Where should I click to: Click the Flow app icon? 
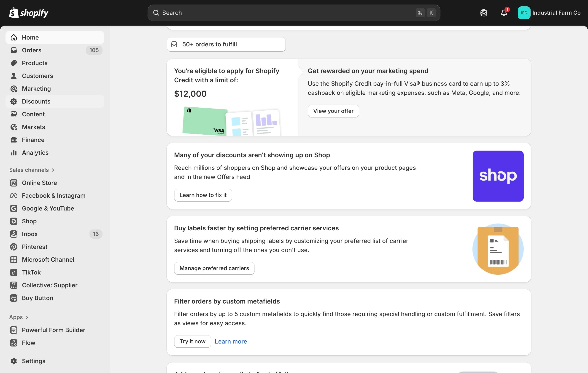(x=14, y=343)
